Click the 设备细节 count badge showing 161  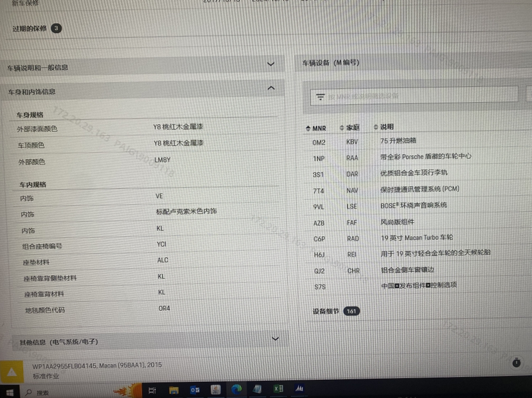pyautogui.click(x=351, y=311)
